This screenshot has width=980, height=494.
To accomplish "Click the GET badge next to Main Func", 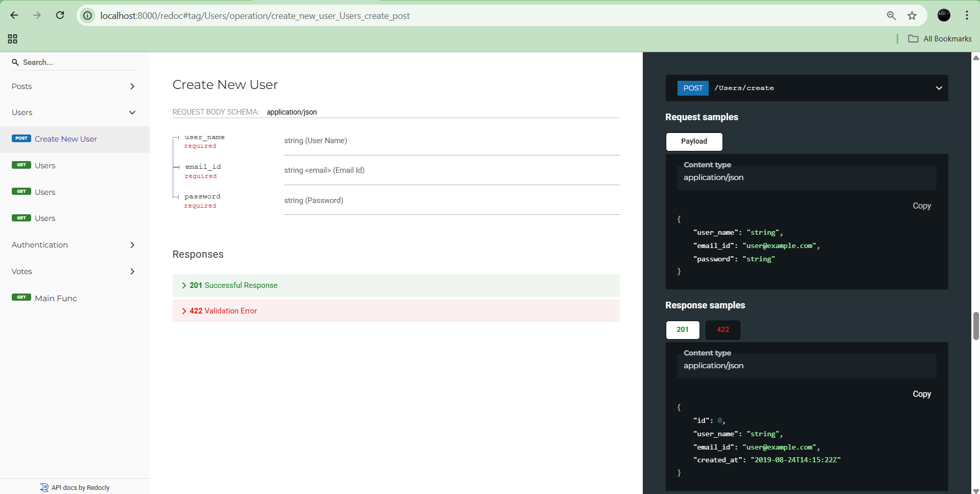I will tap(21, 297).
